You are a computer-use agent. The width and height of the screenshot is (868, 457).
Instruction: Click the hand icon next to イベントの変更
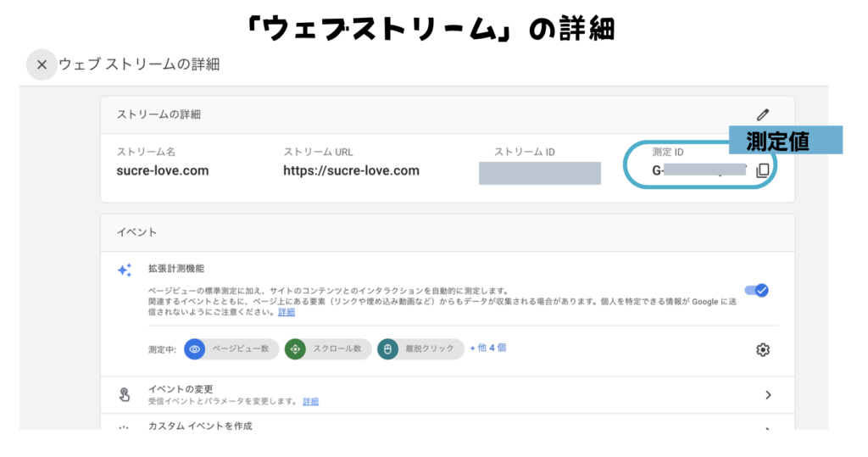pos(125,394)
